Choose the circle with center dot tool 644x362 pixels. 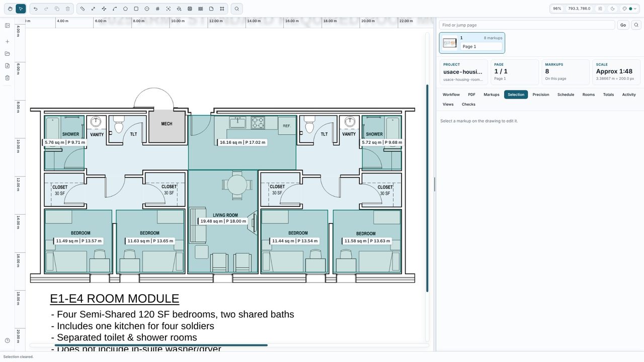click(147, 9)
